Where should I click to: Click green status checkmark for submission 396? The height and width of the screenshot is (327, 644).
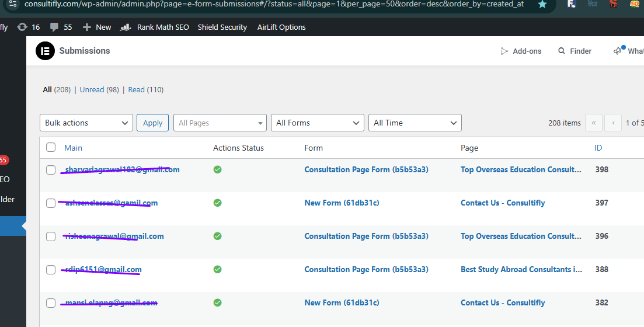[218, 236]
